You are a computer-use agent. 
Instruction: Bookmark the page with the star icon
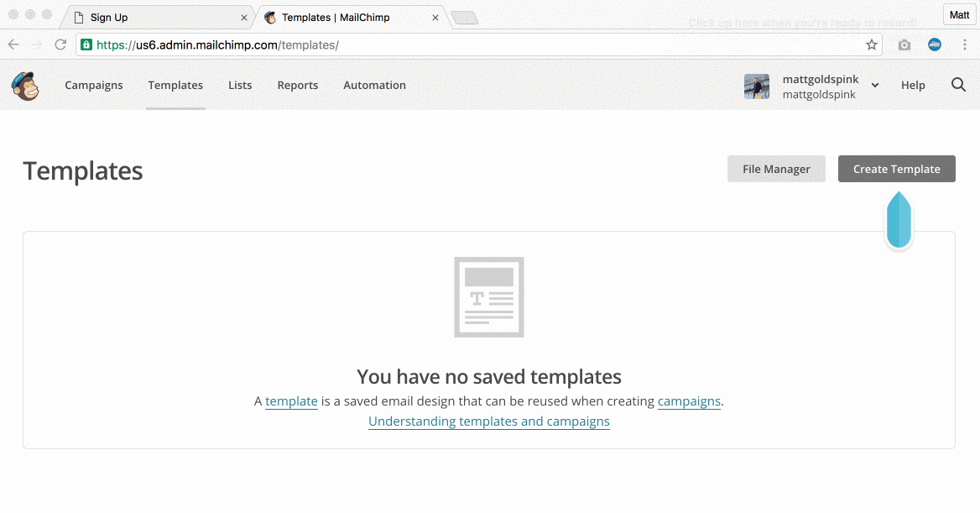coord(872,44)
